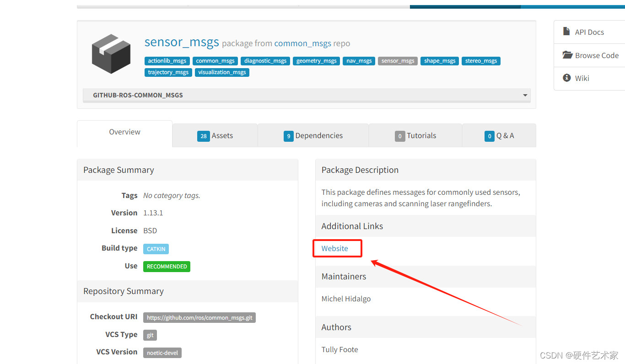The width and height of the screenshot is (625, 364).
Task: Open the Wiki sidebar link
Action: coord(582,78)
